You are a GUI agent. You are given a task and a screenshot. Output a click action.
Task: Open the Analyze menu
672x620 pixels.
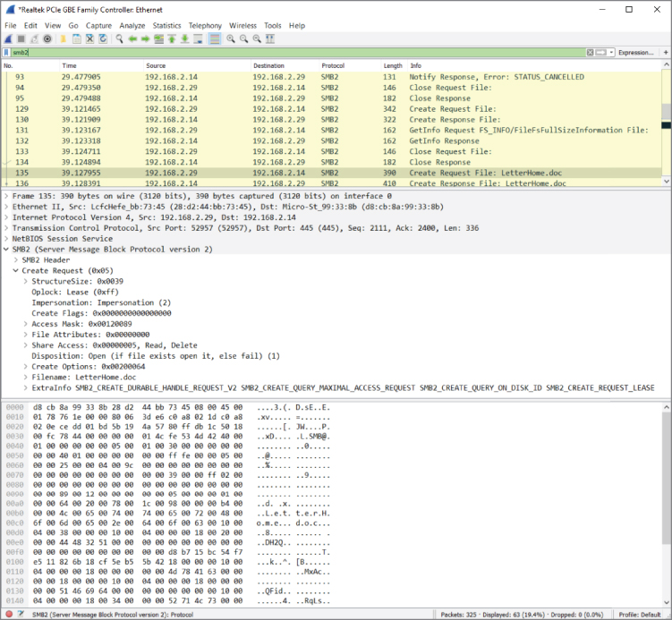point(132,26)
